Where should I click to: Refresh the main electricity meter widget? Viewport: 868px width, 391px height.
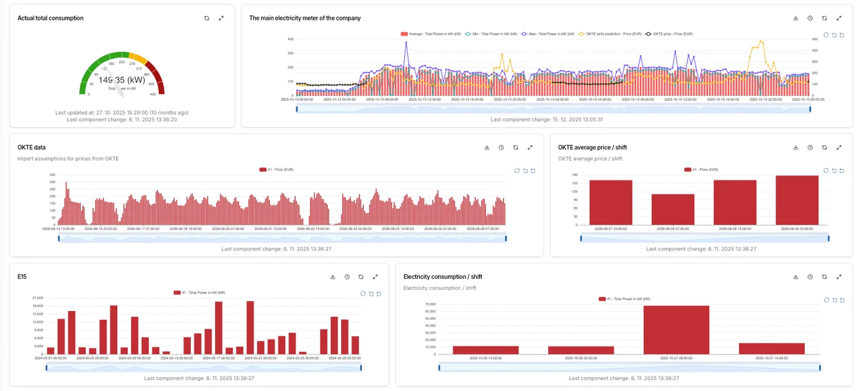click(x=825, y=18)
